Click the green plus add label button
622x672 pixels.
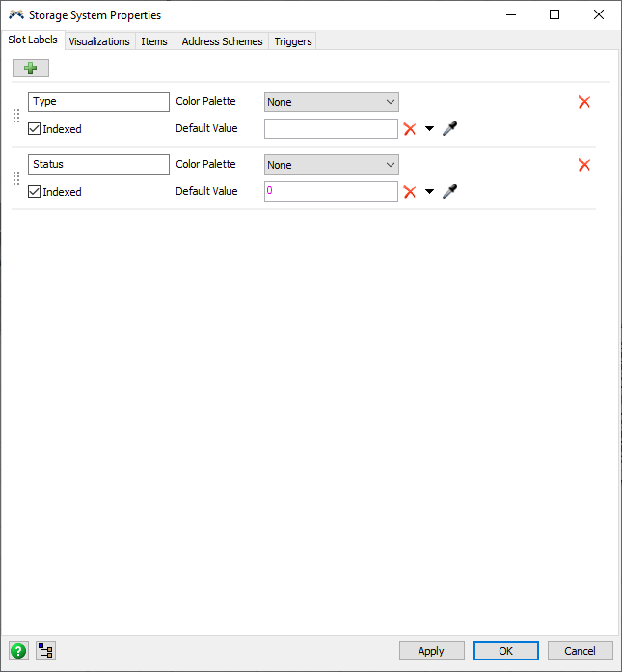[x=30, y=68]
